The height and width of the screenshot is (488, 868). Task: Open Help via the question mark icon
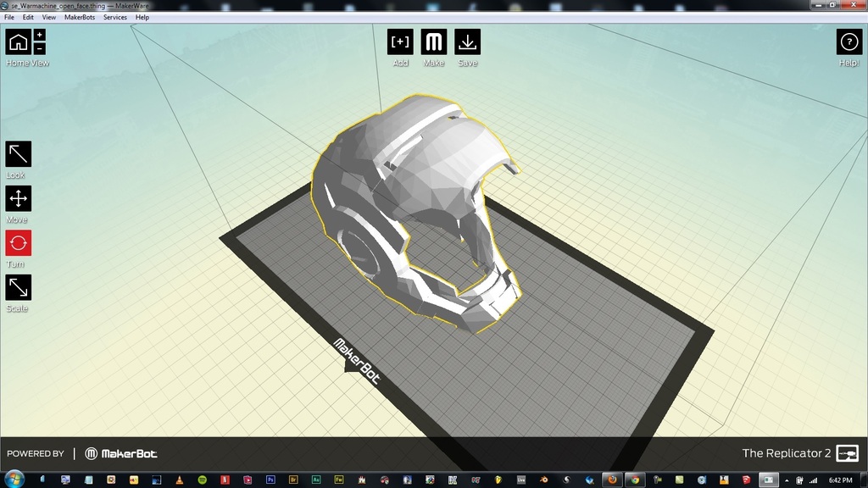click(x=849, y=42)
